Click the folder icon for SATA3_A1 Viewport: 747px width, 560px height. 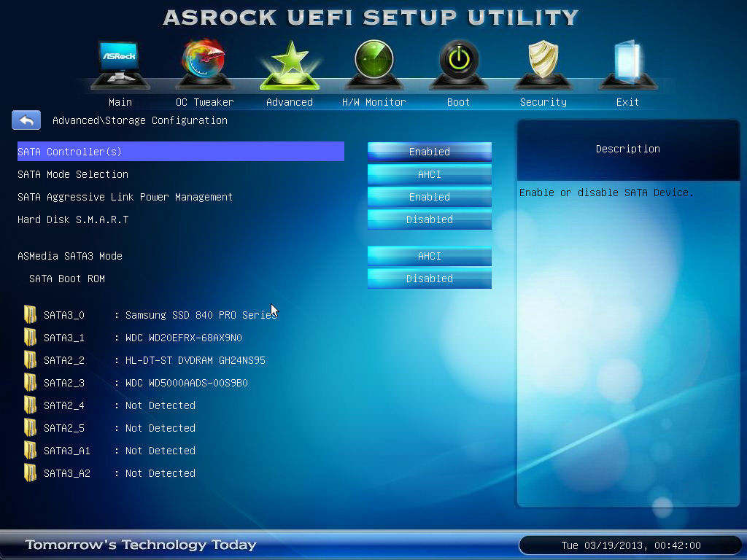[x=30, y=451]
